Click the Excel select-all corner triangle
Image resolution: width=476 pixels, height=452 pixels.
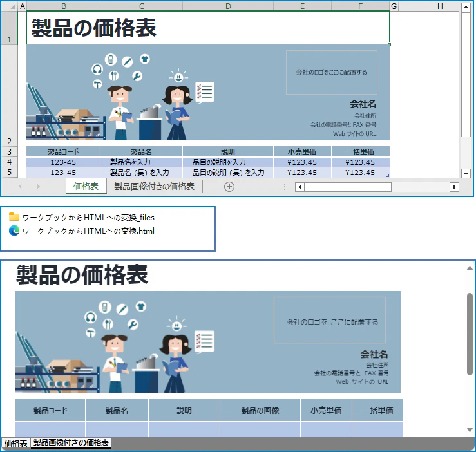pos(13,6)
